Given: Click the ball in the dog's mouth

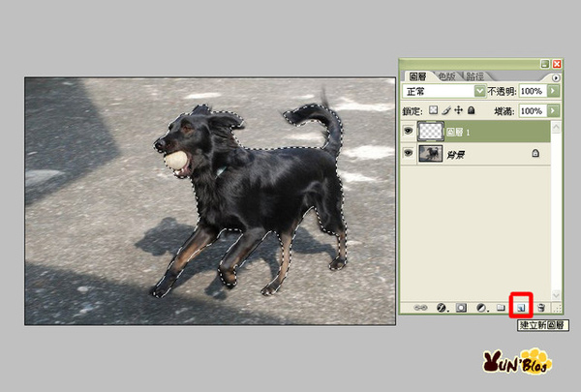Looking at the screenshot, I should click(x=175, y=161).
